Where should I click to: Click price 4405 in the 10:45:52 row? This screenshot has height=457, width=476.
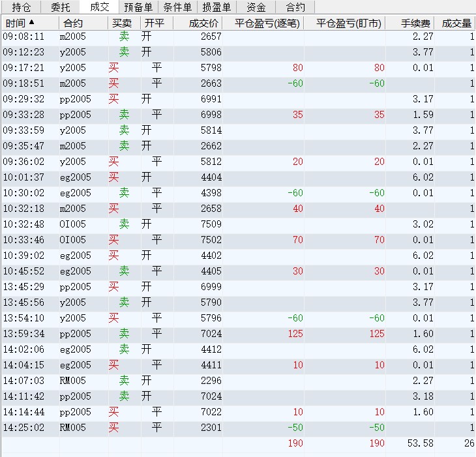(211, 271)
